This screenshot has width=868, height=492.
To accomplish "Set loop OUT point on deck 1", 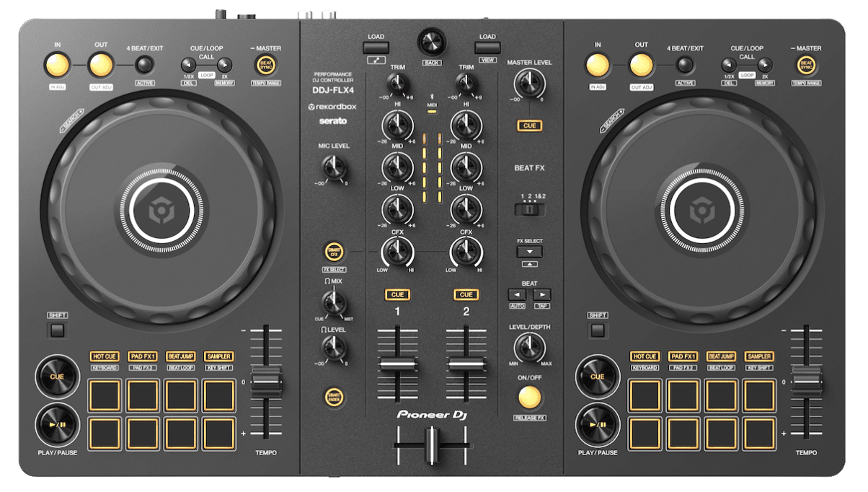I will point(101,66).
